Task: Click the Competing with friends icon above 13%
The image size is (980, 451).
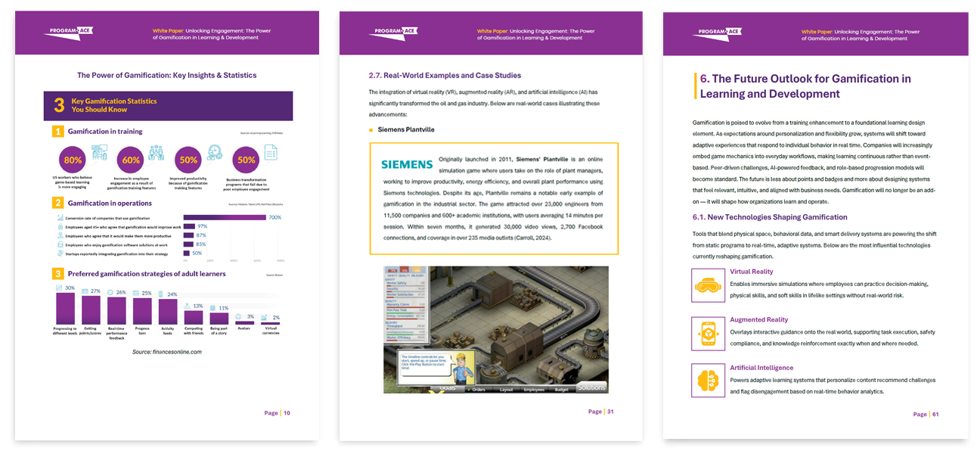Action: click(188, 306)
